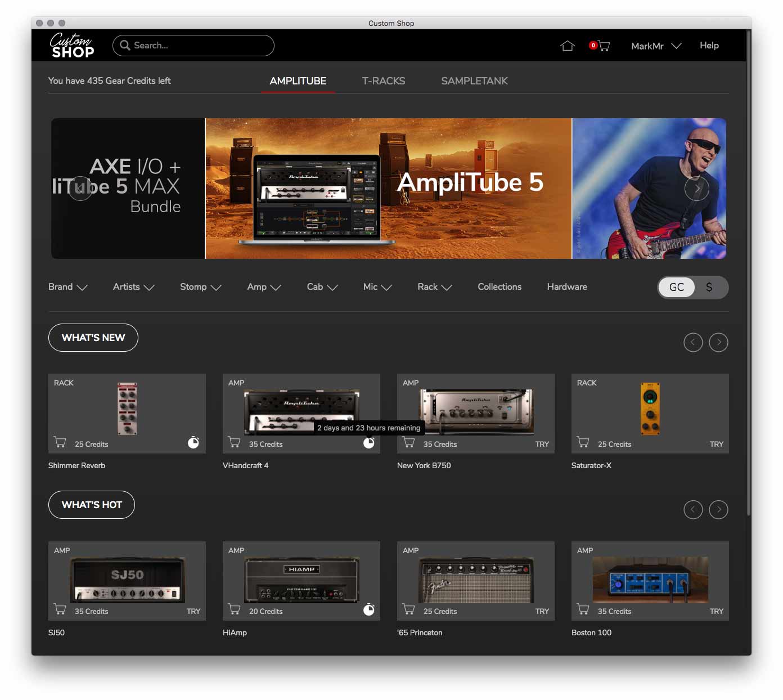This screenshot has width=783, height=700.
Task: Click the cart icon on VHandcraft 4
Action: [x=234, y=442]
